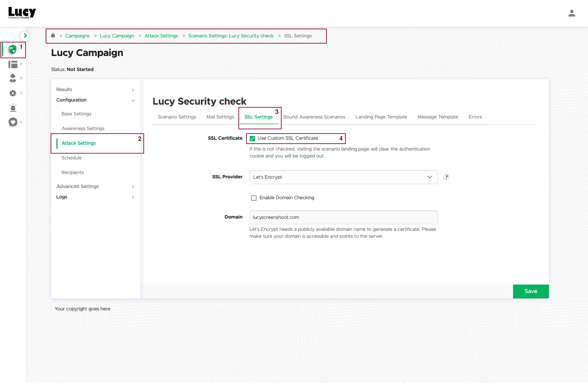588x383 pixels.
Task: Open Attack Settings breadcrumb link
Action: (161, 36)
